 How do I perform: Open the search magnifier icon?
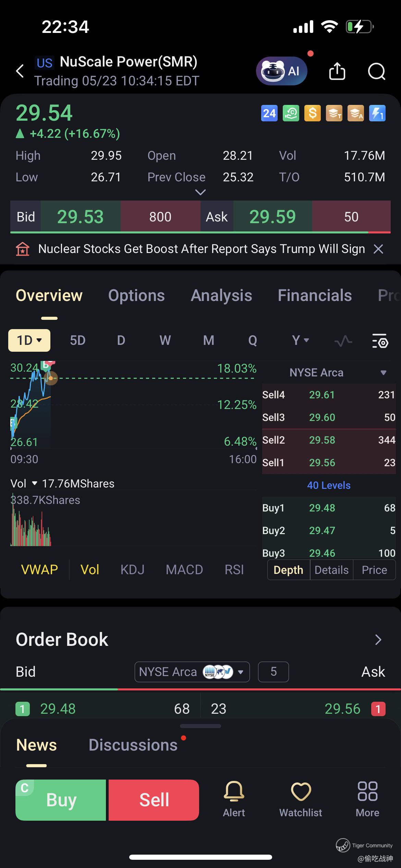pos(377,71)
